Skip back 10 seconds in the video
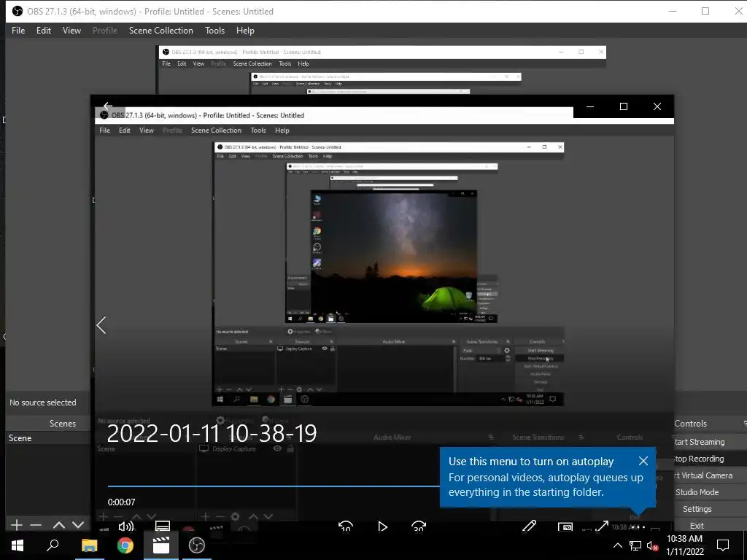Image resolution: width=747 pixels, height=560 pixels. tap(345, 526)
